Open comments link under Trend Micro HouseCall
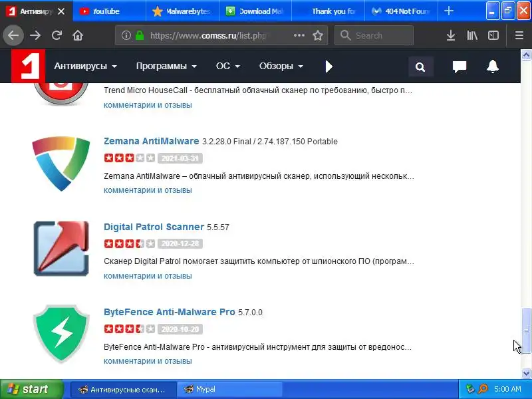 point(148,105)
